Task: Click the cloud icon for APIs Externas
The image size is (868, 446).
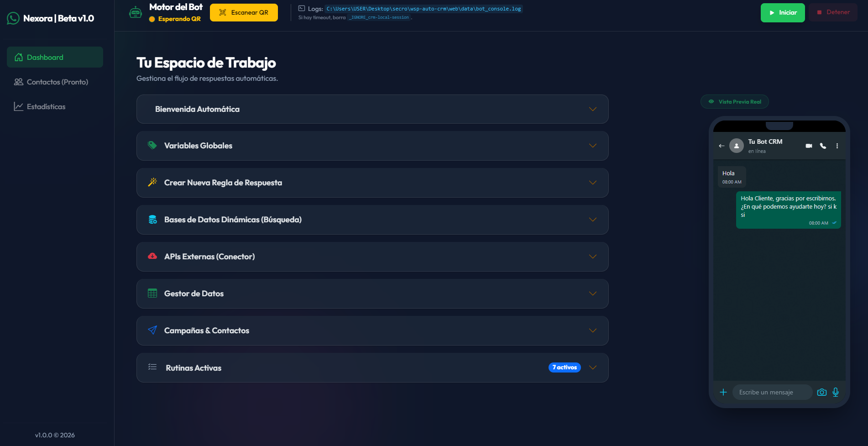Action: click(152, 256)
